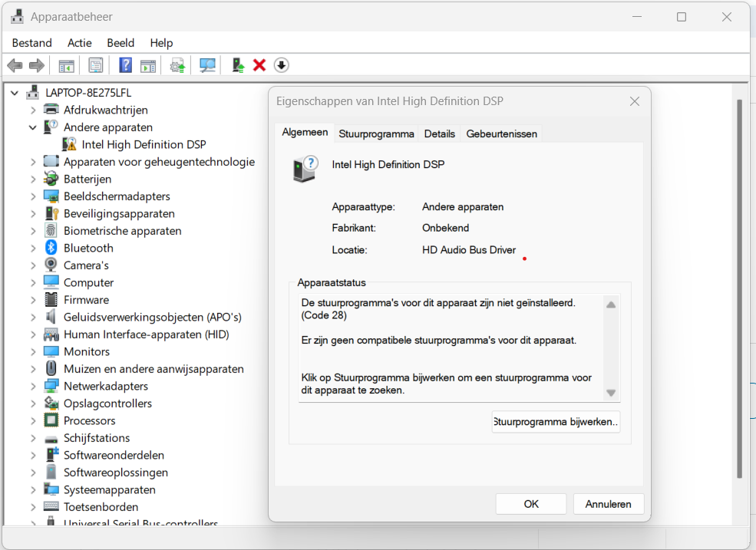756x550 pixels.
Task: Switch to the Stuurprogramma tab
Action: point(376,133)
